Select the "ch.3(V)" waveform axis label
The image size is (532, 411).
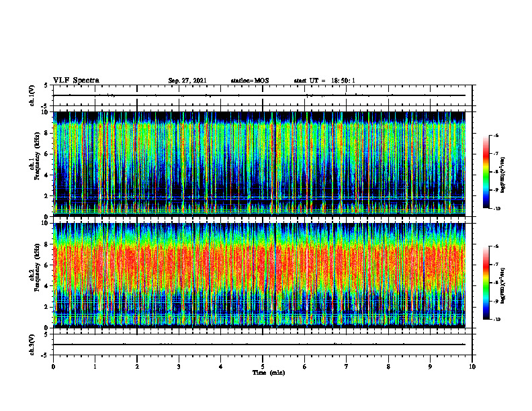coord(32,345)
